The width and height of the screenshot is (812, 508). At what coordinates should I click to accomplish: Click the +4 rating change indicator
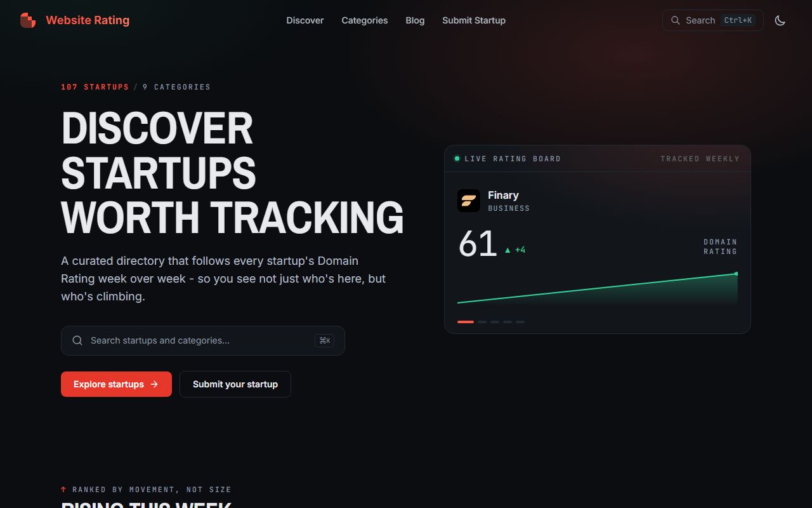click(x=514, y=250)
